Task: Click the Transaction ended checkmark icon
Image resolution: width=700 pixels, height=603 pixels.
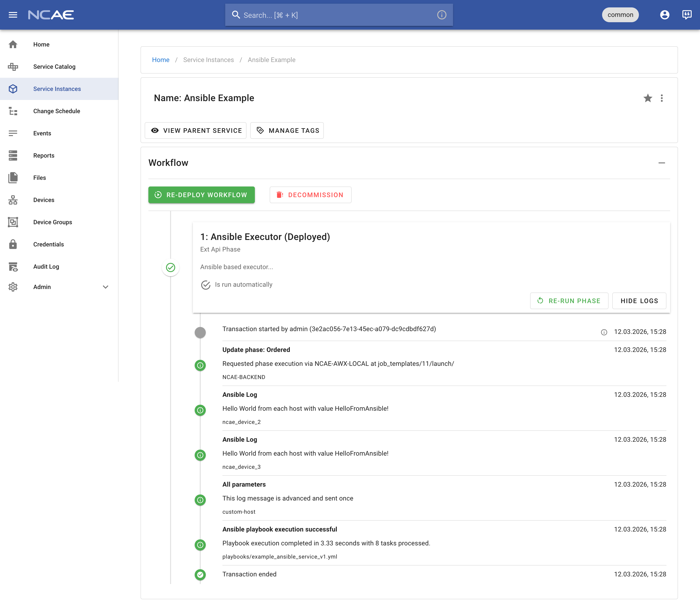Action: [x=200, y=574]
